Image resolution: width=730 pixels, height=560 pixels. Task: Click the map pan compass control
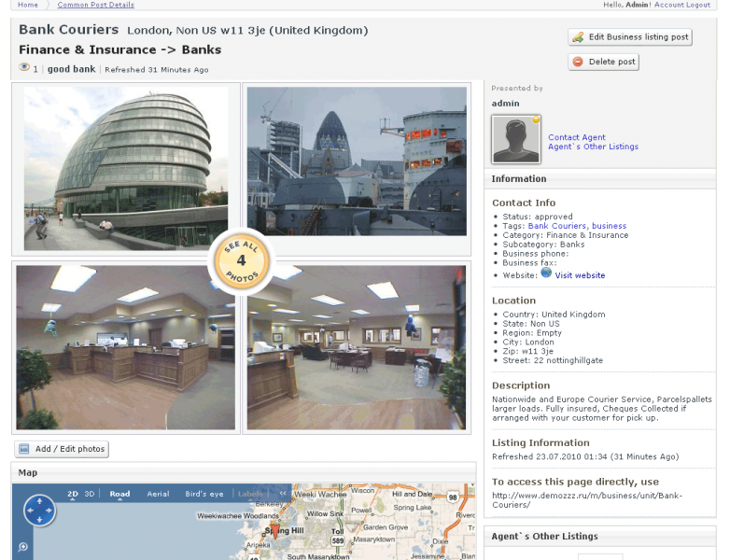point(39,511)
